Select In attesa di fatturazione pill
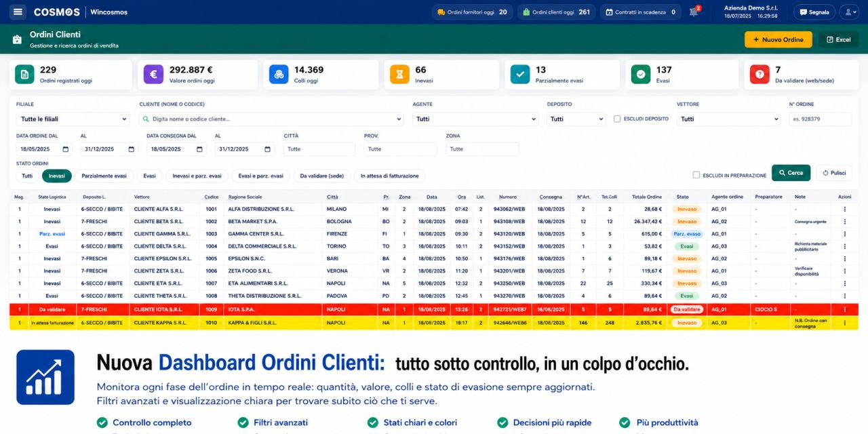 390,176
